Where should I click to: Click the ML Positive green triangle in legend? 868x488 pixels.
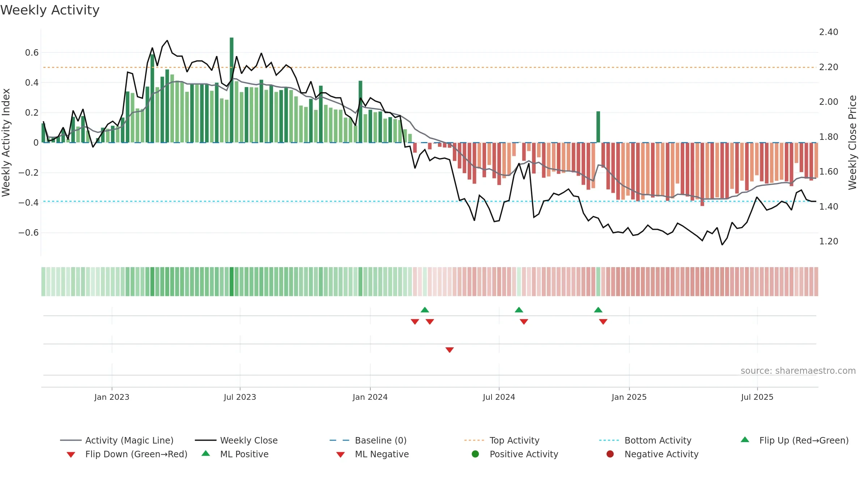tap(206, 453)
